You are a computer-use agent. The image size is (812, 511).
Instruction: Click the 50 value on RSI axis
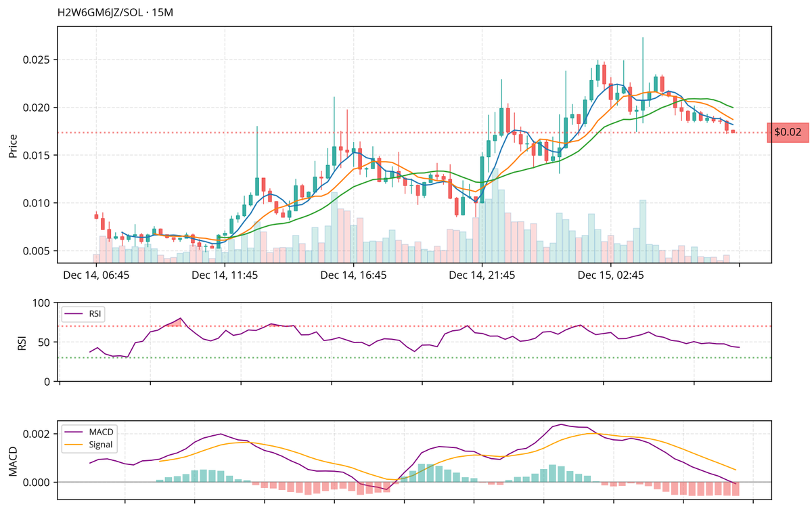45,342
